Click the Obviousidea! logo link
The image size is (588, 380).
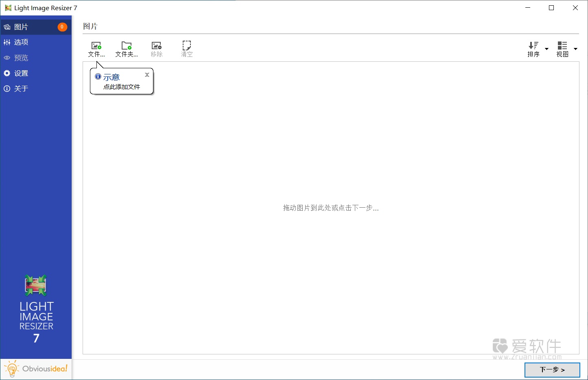[36, 369]
